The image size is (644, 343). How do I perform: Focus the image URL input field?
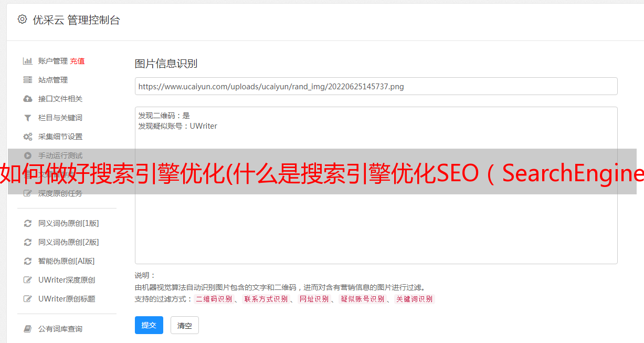(376, 86)
